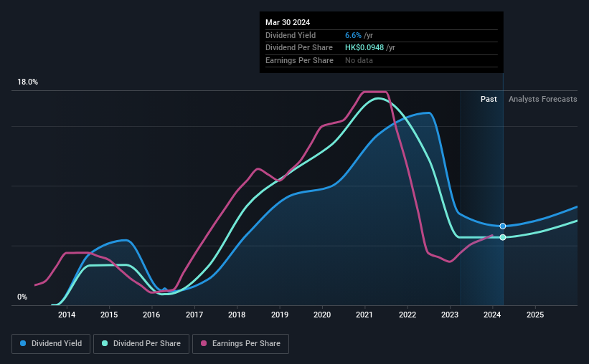Click the 18.0% y-axis label
Screen dimensions: 589x364
[x=27, y=82]
